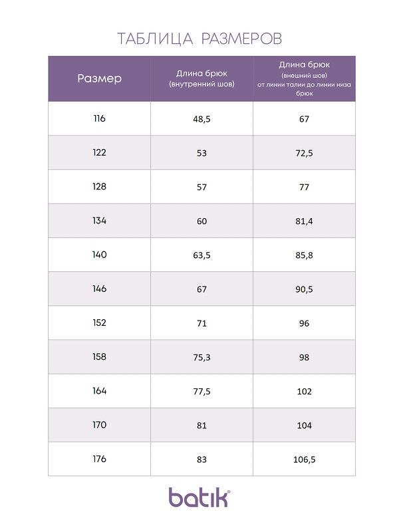Click outer seam value 81,4

(305, 221)
